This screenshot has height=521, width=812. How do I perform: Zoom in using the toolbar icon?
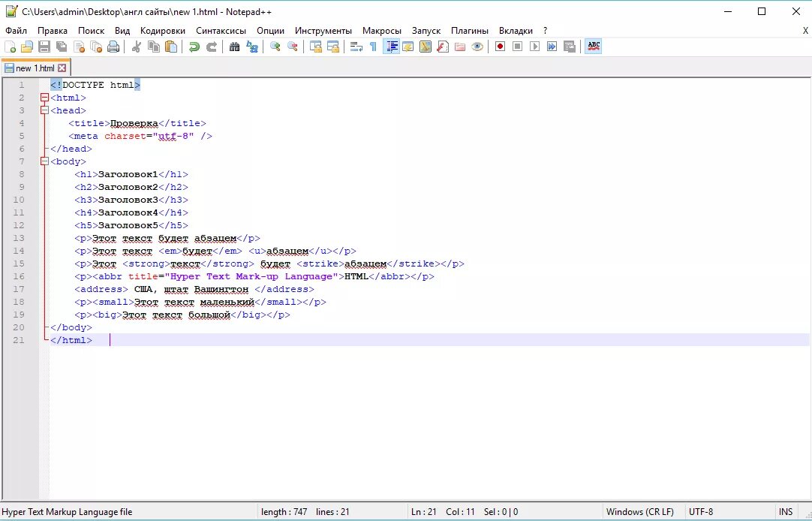point(274,47)
